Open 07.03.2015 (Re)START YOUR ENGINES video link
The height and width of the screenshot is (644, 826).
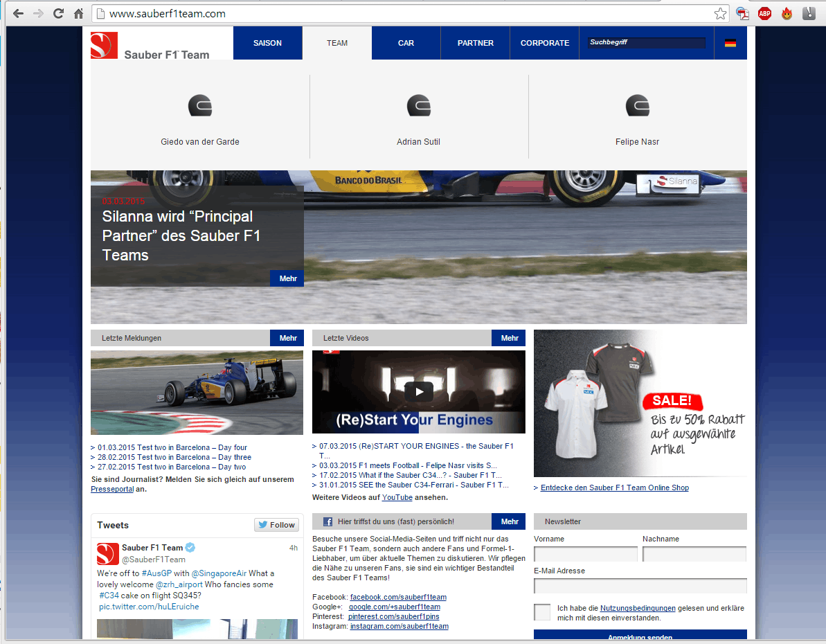[416, 451]
